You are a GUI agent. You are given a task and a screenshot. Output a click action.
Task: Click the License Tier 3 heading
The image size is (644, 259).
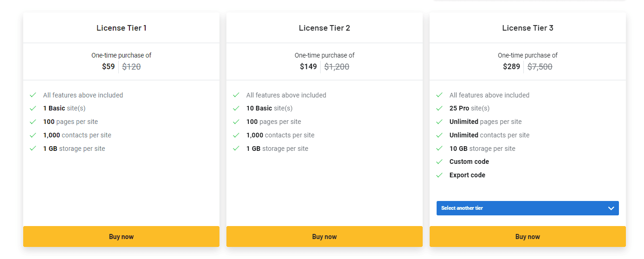528,28
